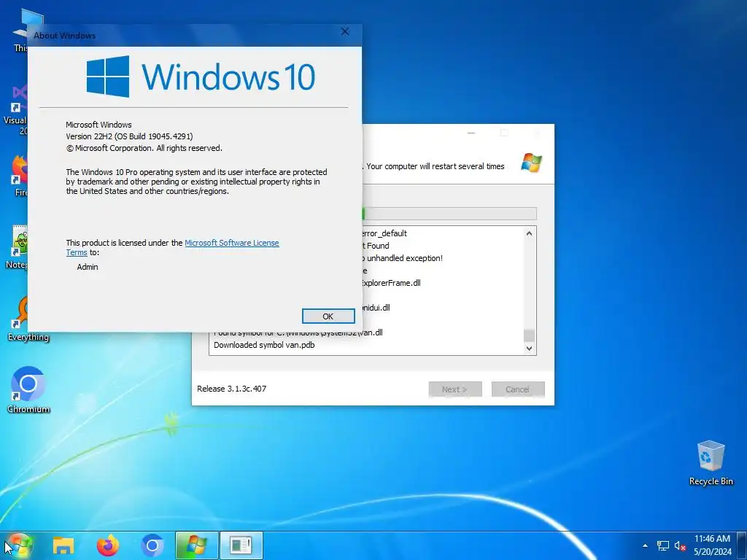Screen dimensions: 747x560
Task: Select the Chromium desktop shortcut
Action: pos(28,389)
